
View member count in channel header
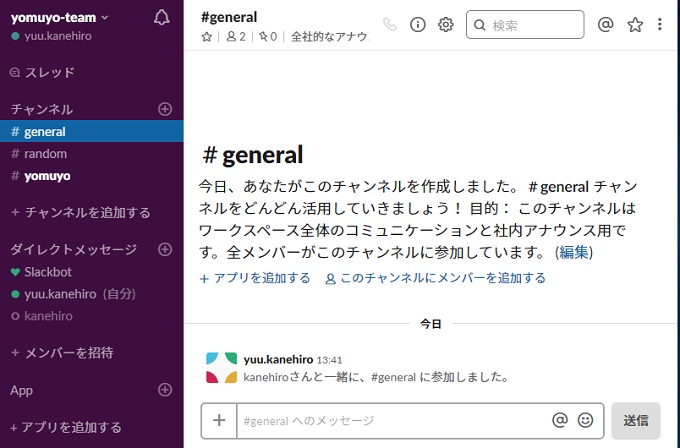pyautogui.click(x=236, y=37)
